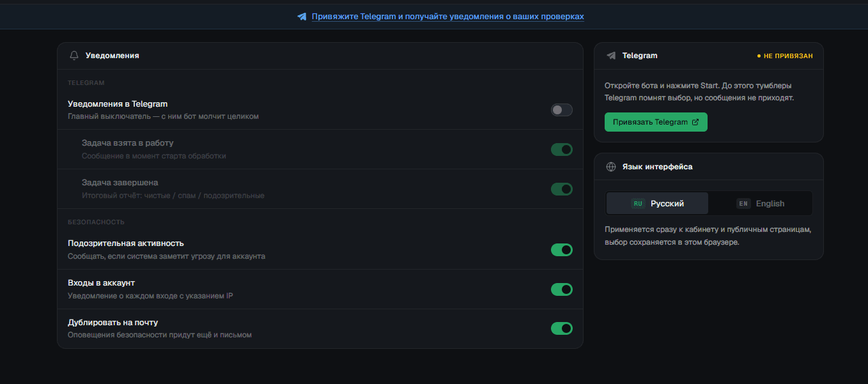Click the Язык интерфейса card title
This screenshot has height=384, width=868.
click(657, 167)
